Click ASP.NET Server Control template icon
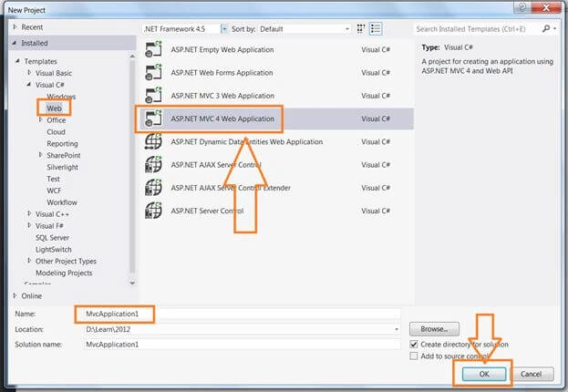 click(153, 211)
